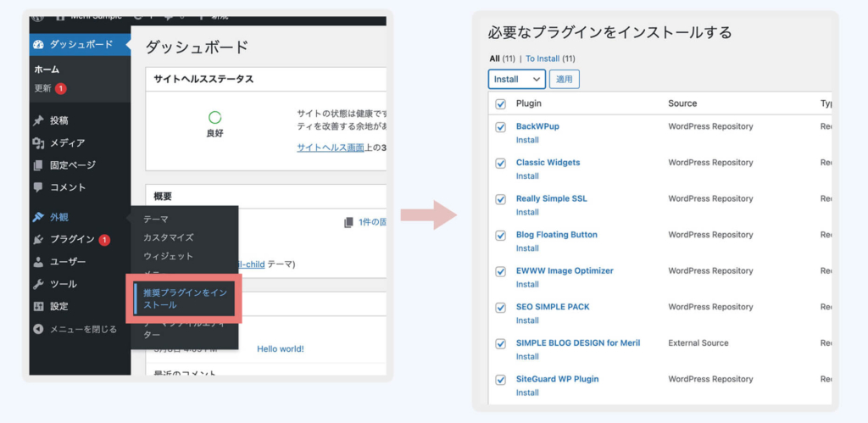Click the 適用 button
The image size is (868, 423).
click(564, 79)
